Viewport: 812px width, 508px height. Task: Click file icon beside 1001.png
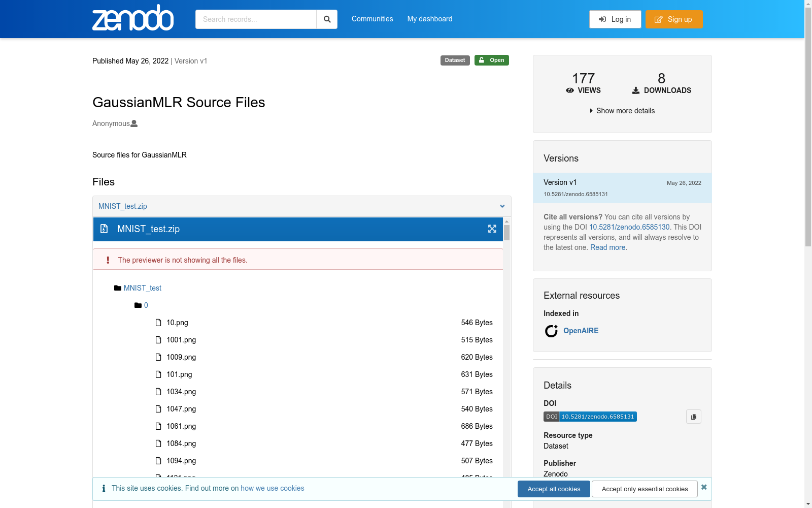coord(158,340)
